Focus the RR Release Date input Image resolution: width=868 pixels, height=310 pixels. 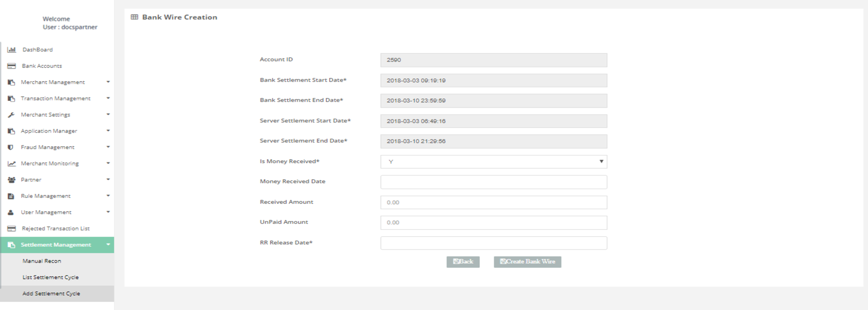(493, 243)
